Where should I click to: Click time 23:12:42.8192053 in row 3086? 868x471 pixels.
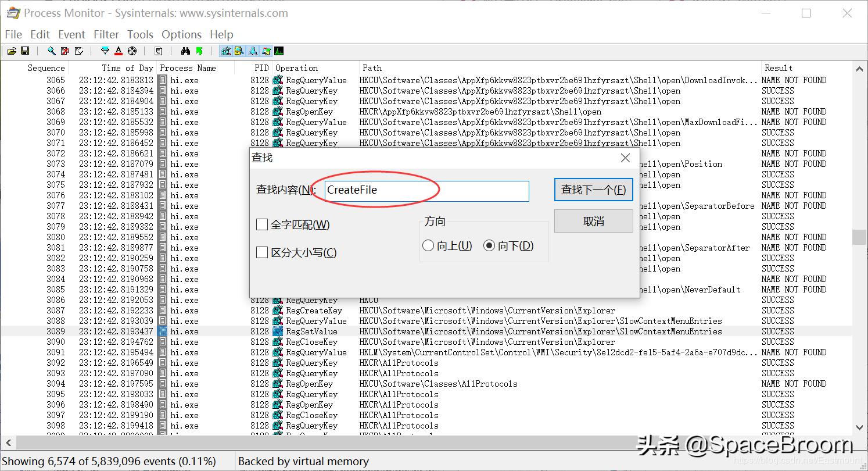pos(116,300)
